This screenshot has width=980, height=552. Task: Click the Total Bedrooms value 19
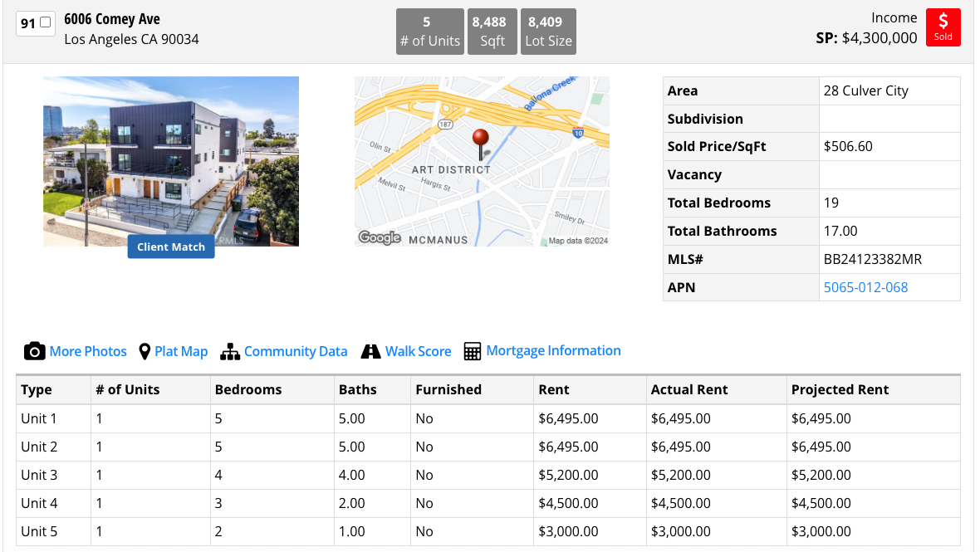pos(831,203)
